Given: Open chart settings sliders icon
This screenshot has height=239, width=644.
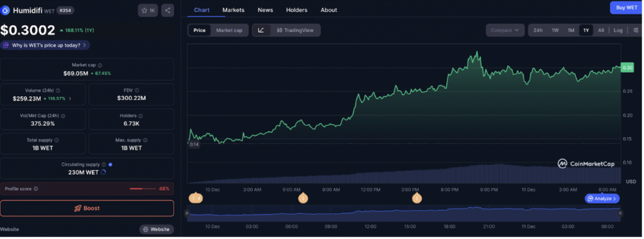Looking at the screenshot, I should tap(636, 30).
